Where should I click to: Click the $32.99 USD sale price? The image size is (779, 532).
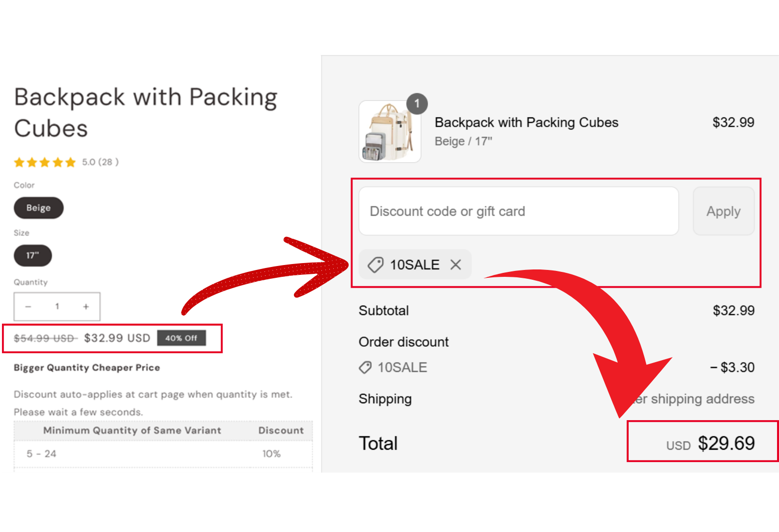(x=117, y=338)
